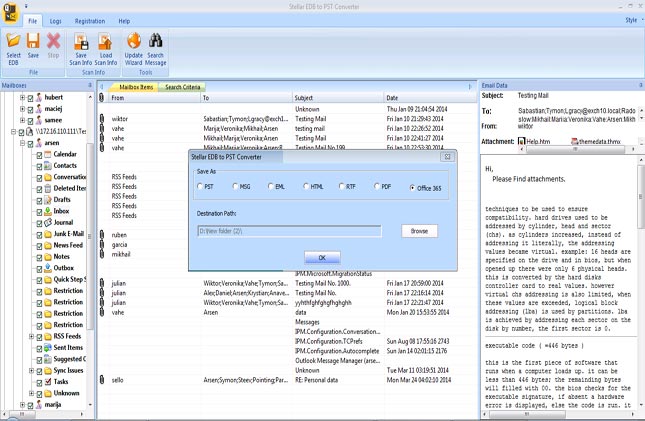645x421 pixels.
Task: Click the Destination Path field
Action: click(x=290, y=231)
